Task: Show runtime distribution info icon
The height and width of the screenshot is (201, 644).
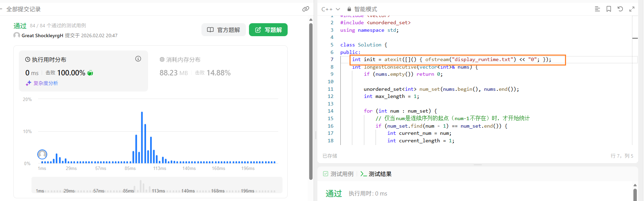Action: 138,59
